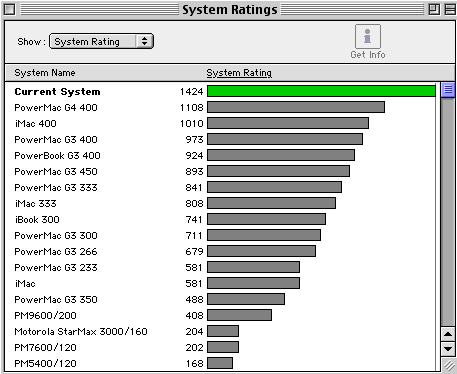Click the Get Info icon
The width and height of the screenshot is (457, 374).
[368, 36]
